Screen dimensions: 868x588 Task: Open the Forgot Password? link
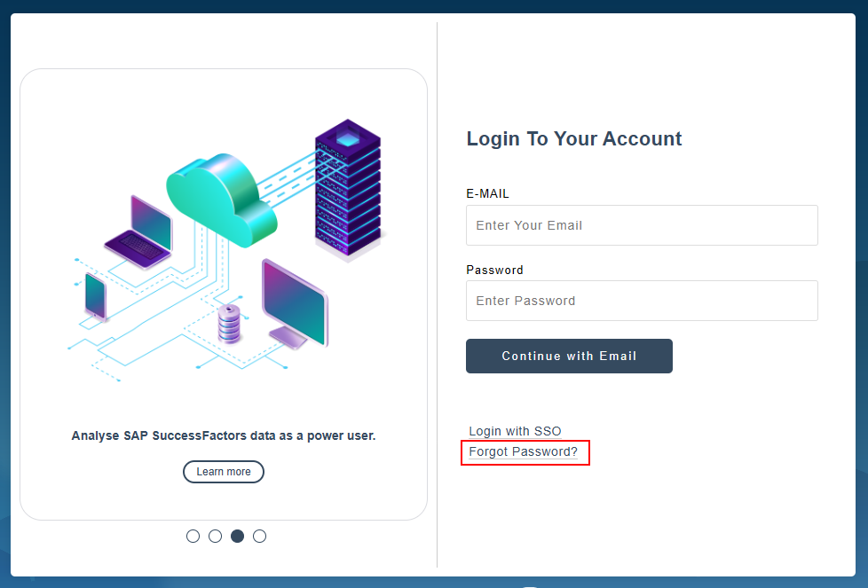pyautogui.click(x=525, y=452)
